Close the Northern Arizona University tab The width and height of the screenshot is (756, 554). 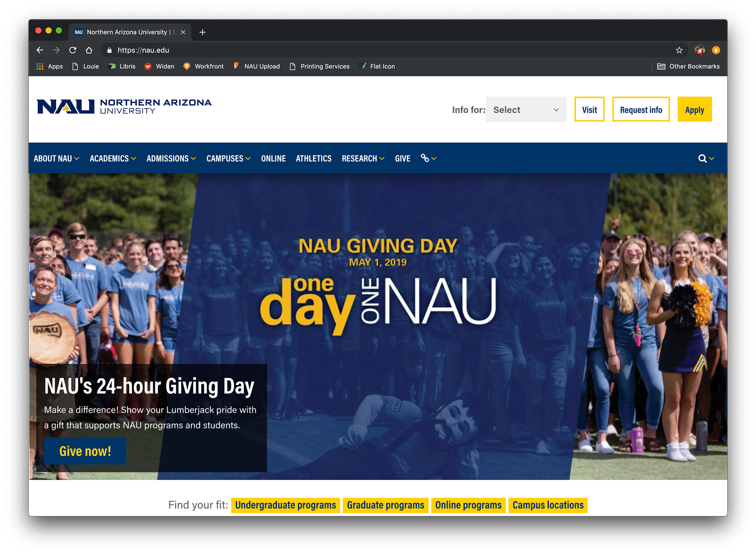point(183,32)
